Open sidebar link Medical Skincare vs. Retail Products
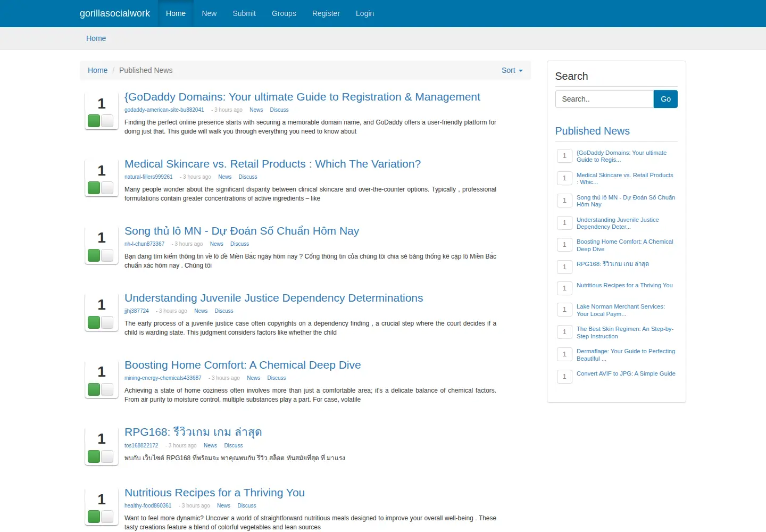 pos(625,179)
